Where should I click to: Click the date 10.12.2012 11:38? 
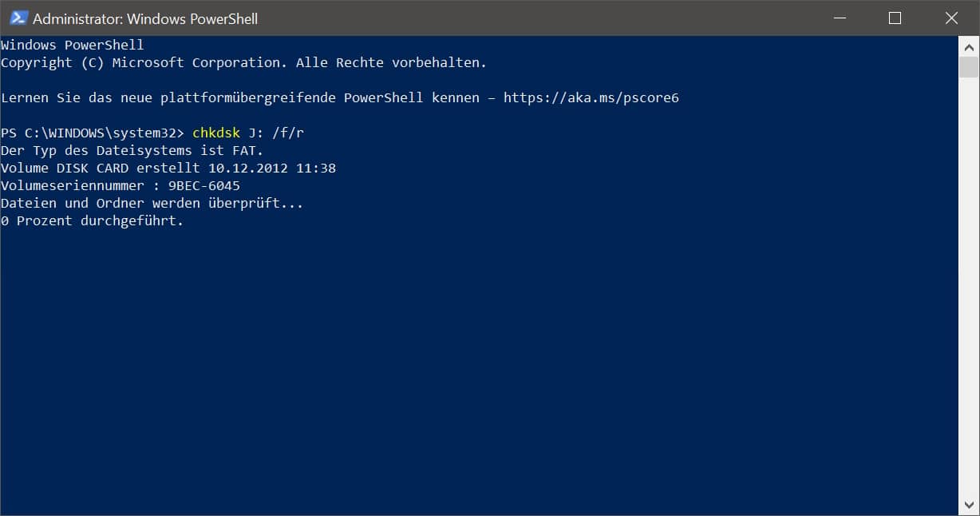pyautogui.click(x=271, y=168)
